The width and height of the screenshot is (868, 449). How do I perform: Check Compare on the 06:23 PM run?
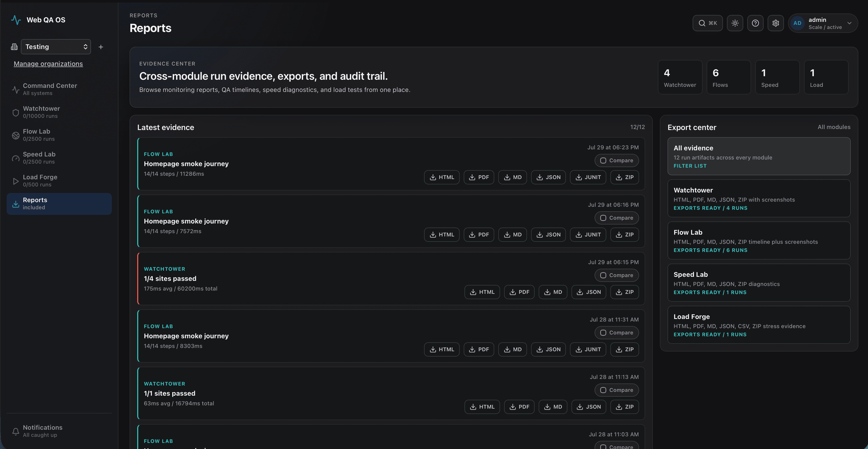point(617,161)
